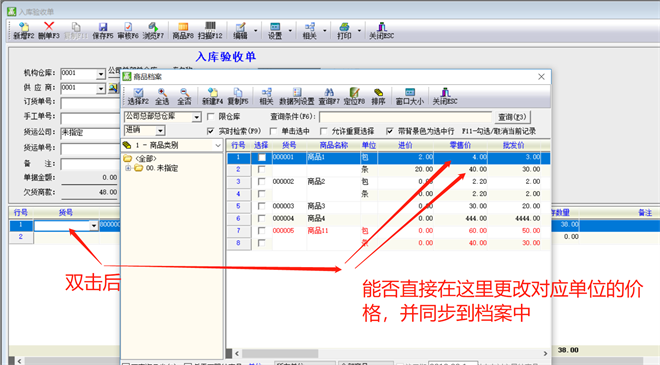Open the 商品类别 category dropdown
Image resolution: width=660 pixels, height=365 pixels.
point(218,145)
